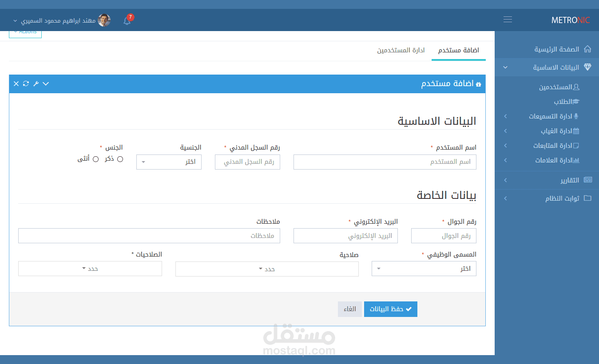Click the newspaper icon beside التقارير
The height and width of the screenshot is (364, 599).
[587, 180]
